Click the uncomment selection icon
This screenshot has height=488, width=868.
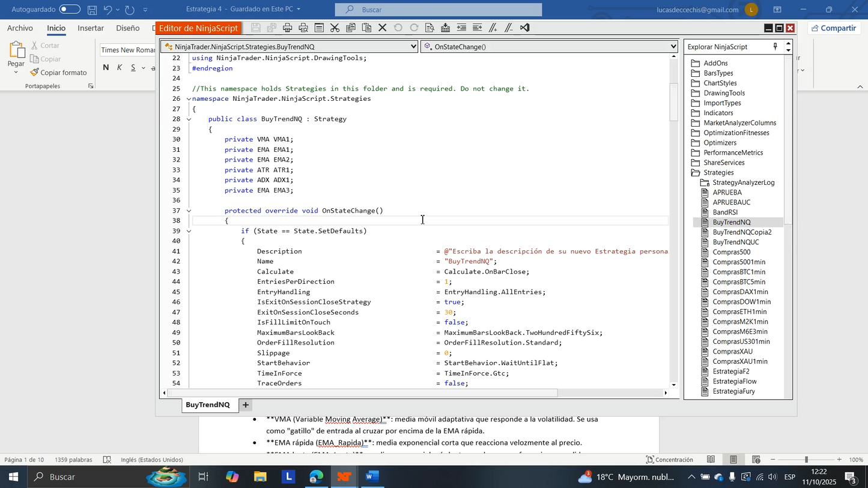(x=509, y=28)
